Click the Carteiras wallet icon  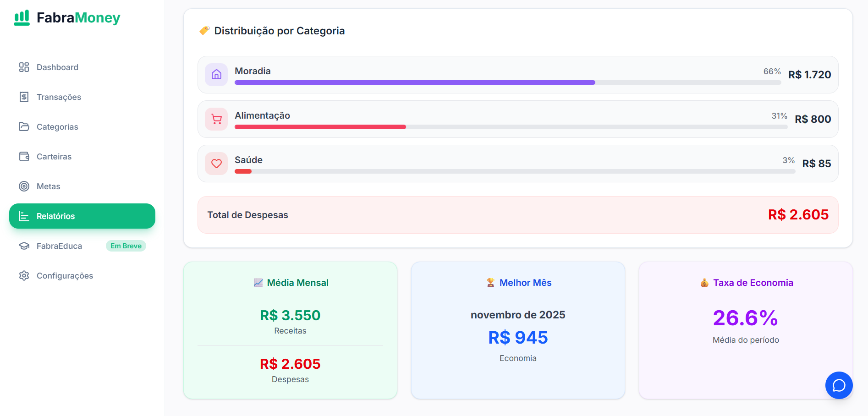[24, 157]
